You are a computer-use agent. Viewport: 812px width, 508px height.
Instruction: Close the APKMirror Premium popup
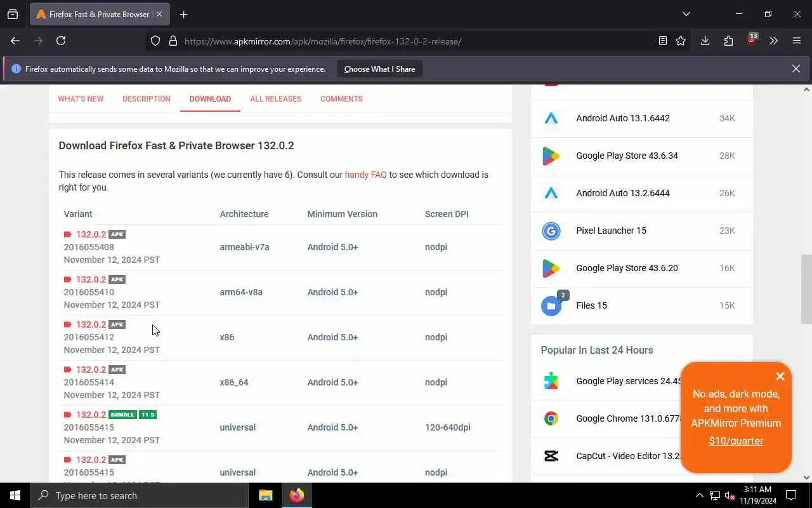tap(780, 376)
